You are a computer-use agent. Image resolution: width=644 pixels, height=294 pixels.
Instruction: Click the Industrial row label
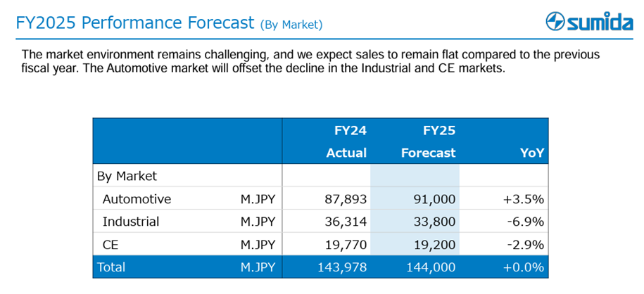click(x=131, y=222)
